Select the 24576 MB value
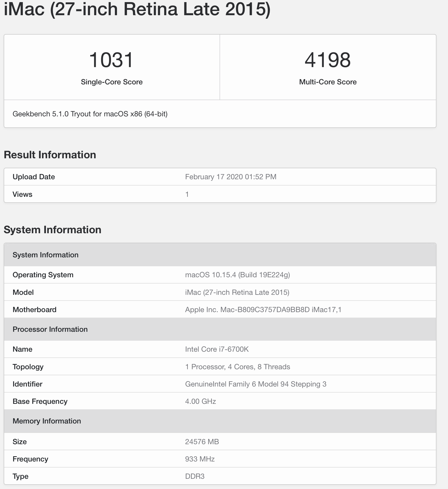448x489 pixels. pos(202,442)
